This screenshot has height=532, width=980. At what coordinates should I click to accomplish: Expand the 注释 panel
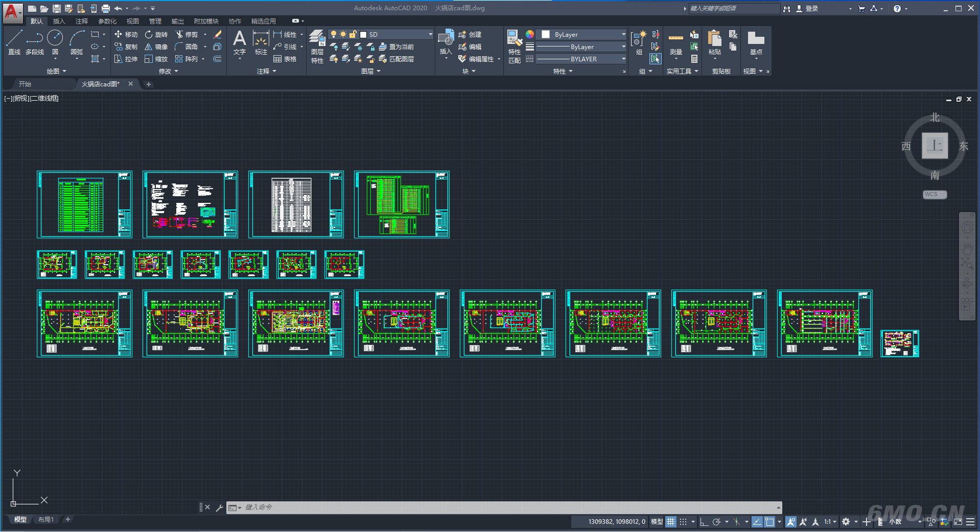[x=266, y=71]
